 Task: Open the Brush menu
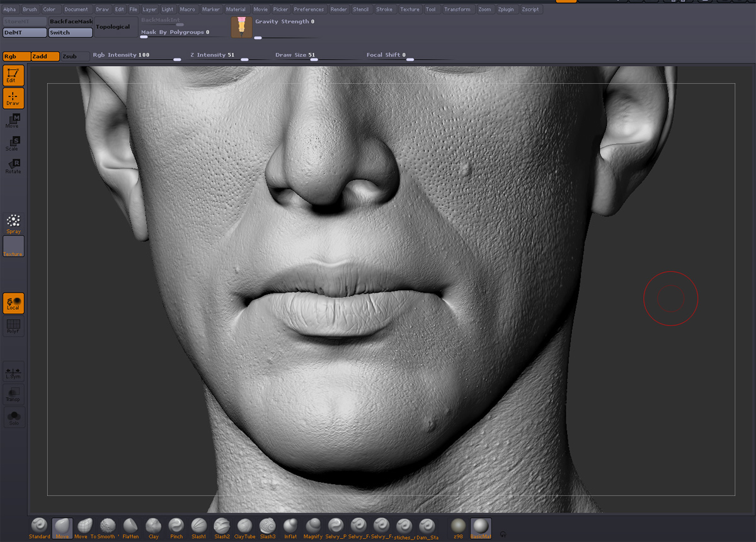click(30, 9)
